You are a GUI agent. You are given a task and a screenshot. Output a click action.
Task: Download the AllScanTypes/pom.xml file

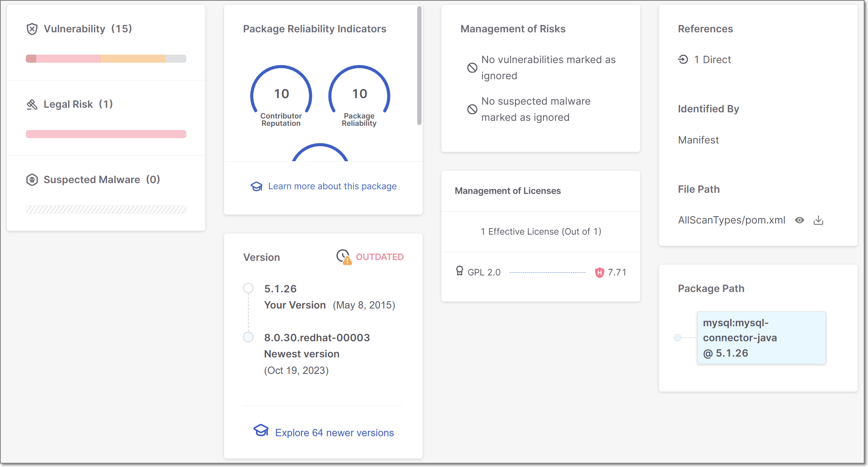818,220
